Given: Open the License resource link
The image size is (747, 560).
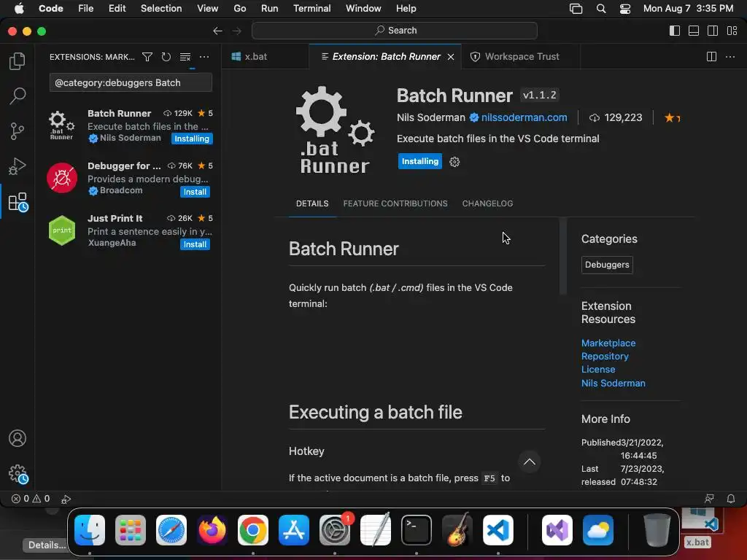Looking at the screenshot, I should [598, 370].
